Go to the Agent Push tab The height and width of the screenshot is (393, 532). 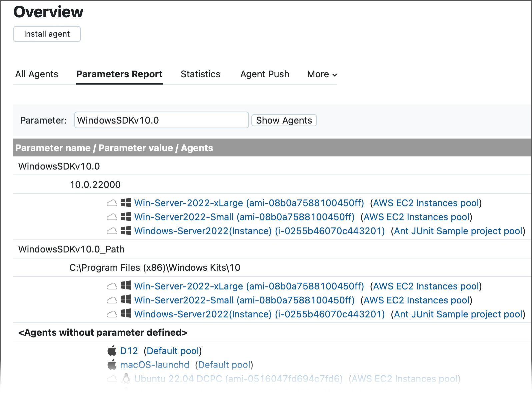[x=265, y=74]
